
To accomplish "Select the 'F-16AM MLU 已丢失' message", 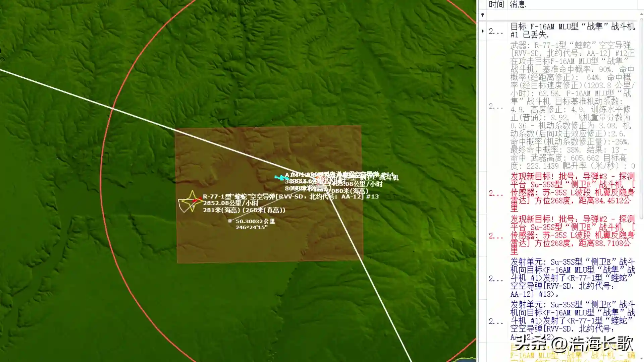I will pos(572,31).
